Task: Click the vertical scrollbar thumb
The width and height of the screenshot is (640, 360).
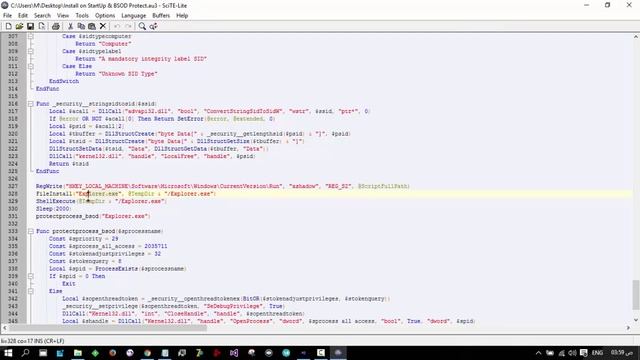Action: click(636, 295)
